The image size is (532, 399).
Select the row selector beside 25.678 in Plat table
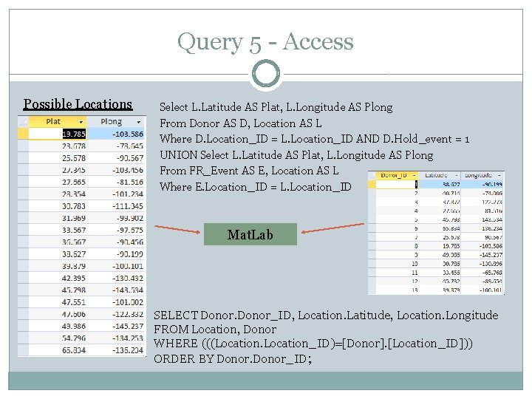[23, 158]
